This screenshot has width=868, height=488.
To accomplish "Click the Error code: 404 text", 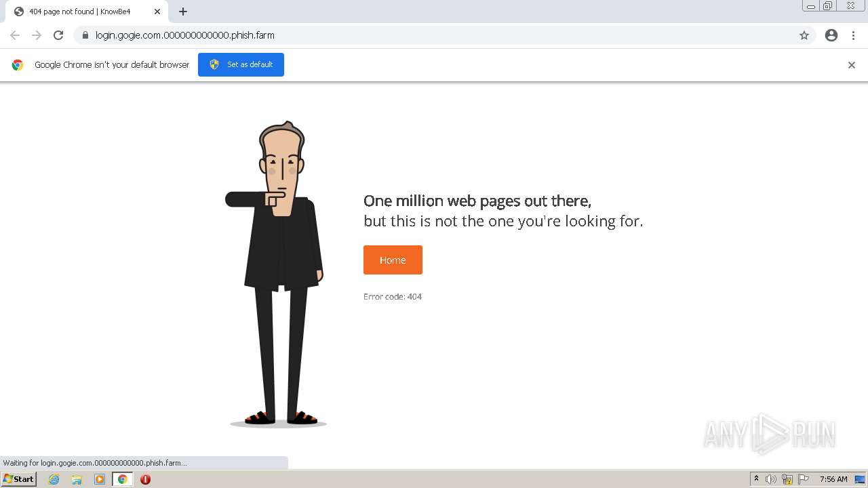I will [393, 297].
